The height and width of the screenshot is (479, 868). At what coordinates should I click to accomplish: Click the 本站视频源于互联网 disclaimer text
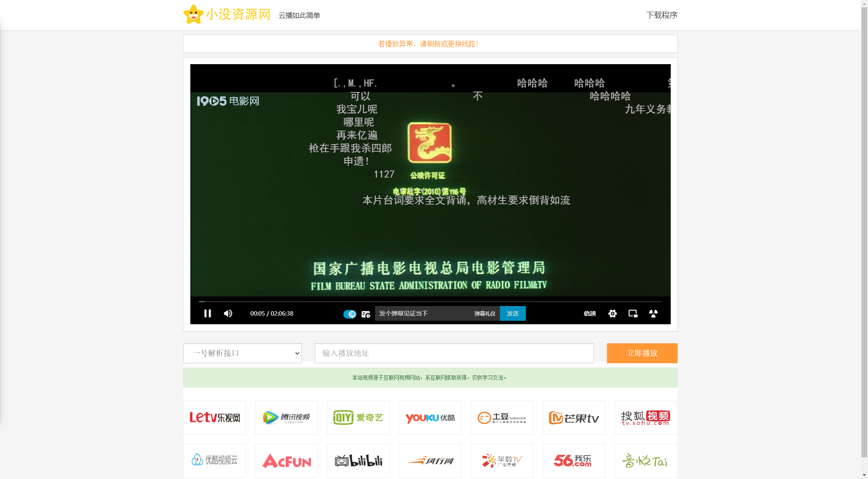(x=429, y=378)
